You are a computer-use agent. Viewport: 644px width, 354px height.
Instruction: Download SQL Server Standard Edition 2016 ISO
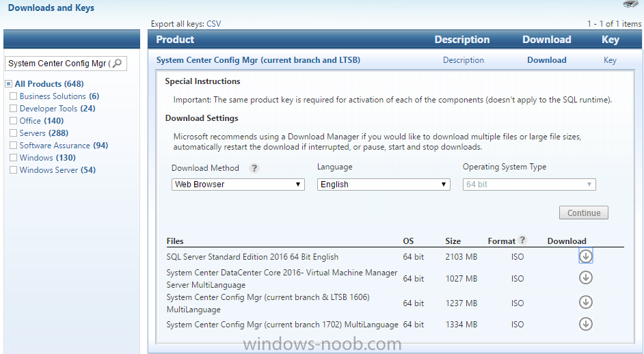click(586, 256)
